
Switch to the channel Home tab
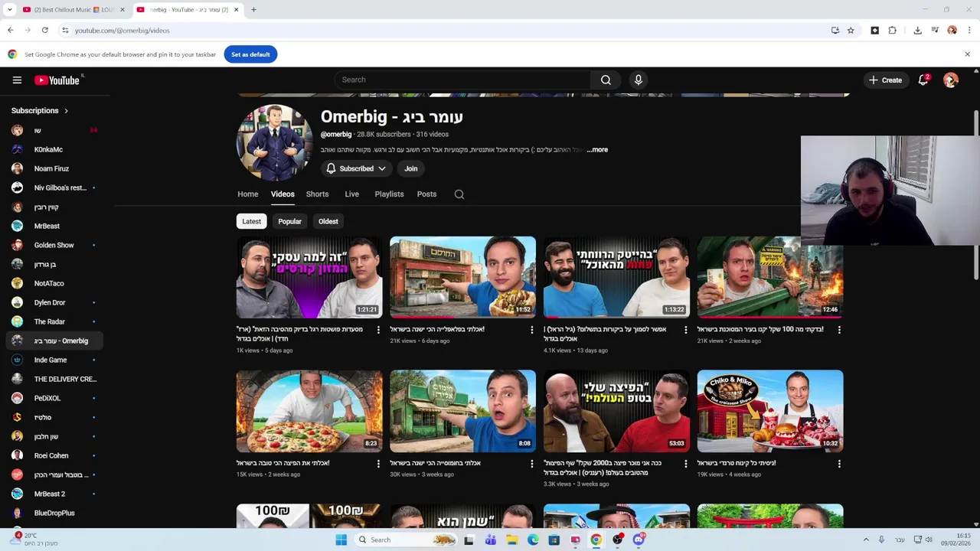[x=247, y=194]
